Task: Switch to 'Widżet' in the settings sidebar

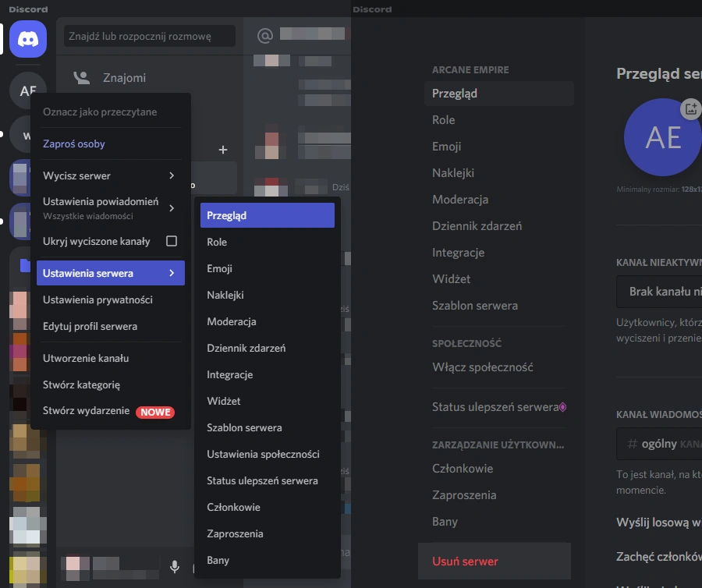Action: tap(498, 279)
